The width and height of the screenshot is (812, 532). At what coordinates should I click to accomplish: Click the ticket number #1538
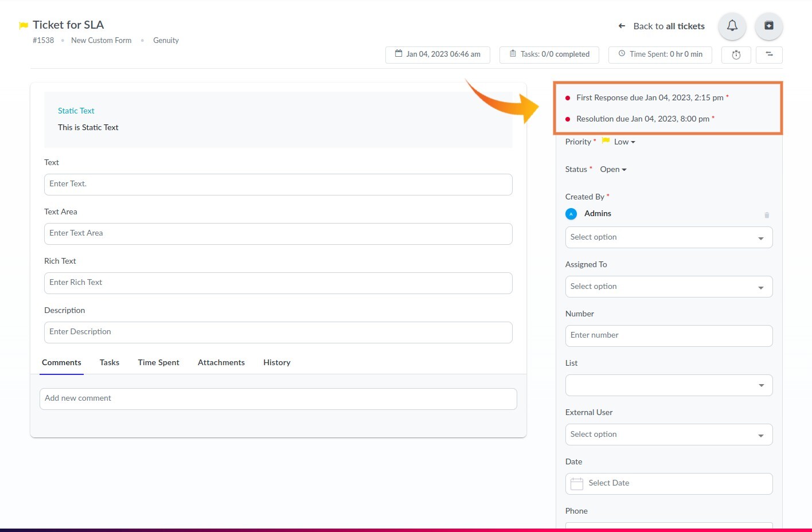tap(43, 41)
